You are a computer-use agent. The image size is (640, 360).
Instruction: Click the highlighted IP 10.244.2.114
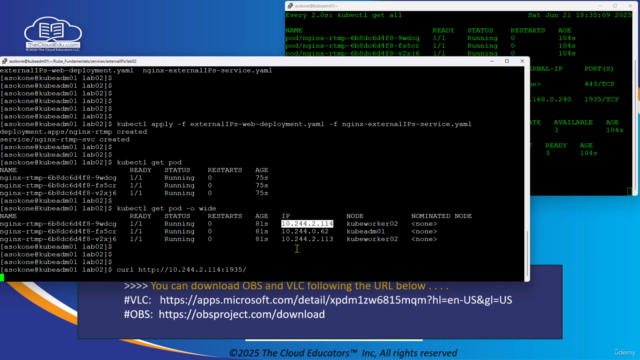[x=307, y=224]
